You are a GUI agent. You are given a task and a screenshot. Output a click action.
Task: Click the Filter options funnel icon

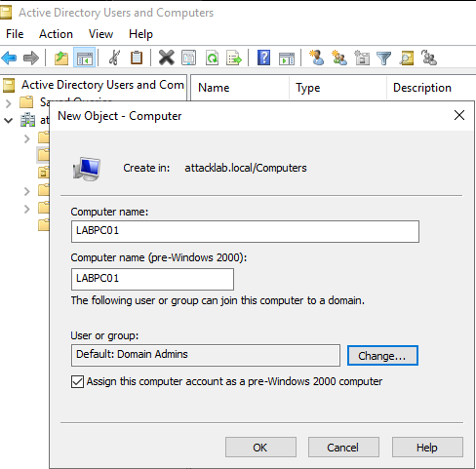point(383,59)
